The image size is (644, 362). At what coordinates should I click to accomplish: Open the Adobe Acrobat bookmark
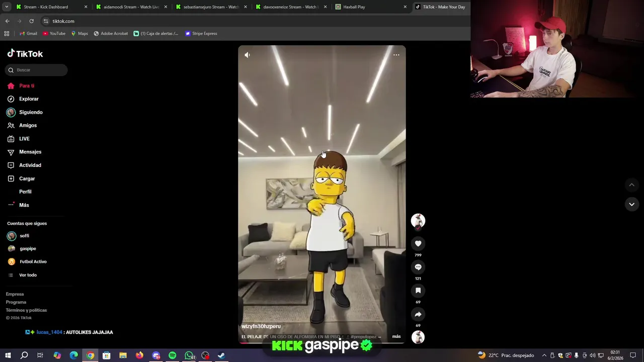coord(111,34)
